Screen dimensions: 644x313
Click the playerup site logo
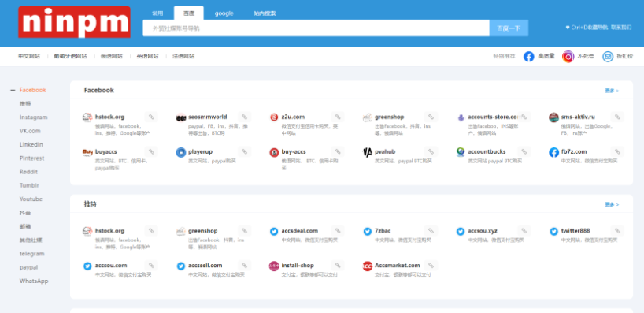181,153
